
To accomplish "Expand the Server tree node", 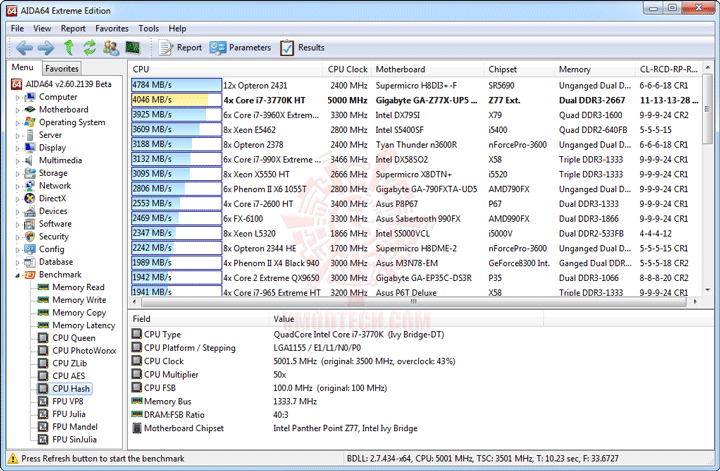I will [x=17, y=135].
